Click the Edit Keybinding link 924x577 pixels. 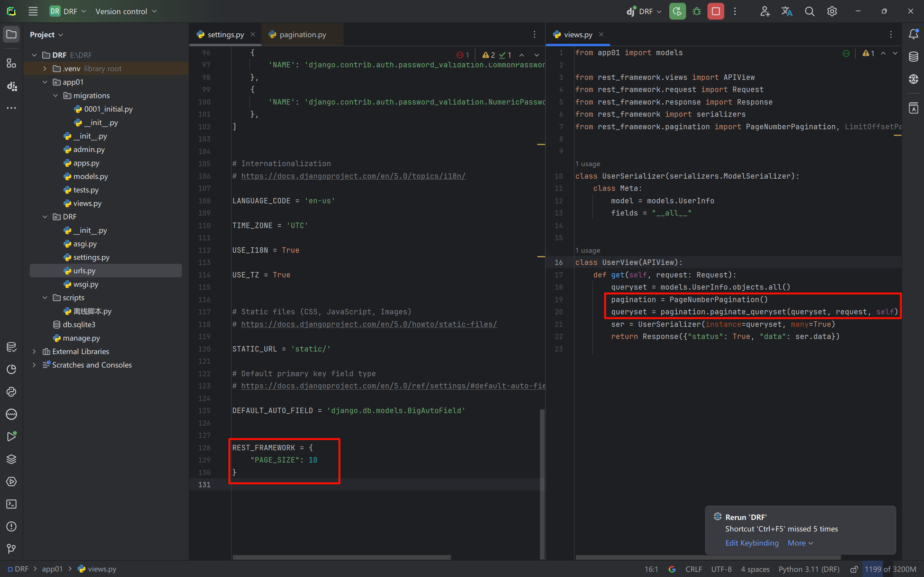(x=751, y=543)
